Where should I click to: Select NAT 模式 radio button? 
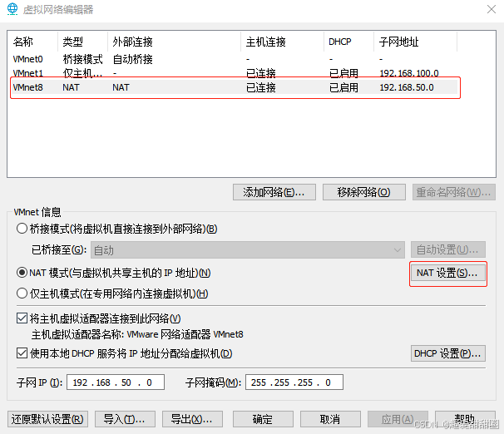coord(22,273)
